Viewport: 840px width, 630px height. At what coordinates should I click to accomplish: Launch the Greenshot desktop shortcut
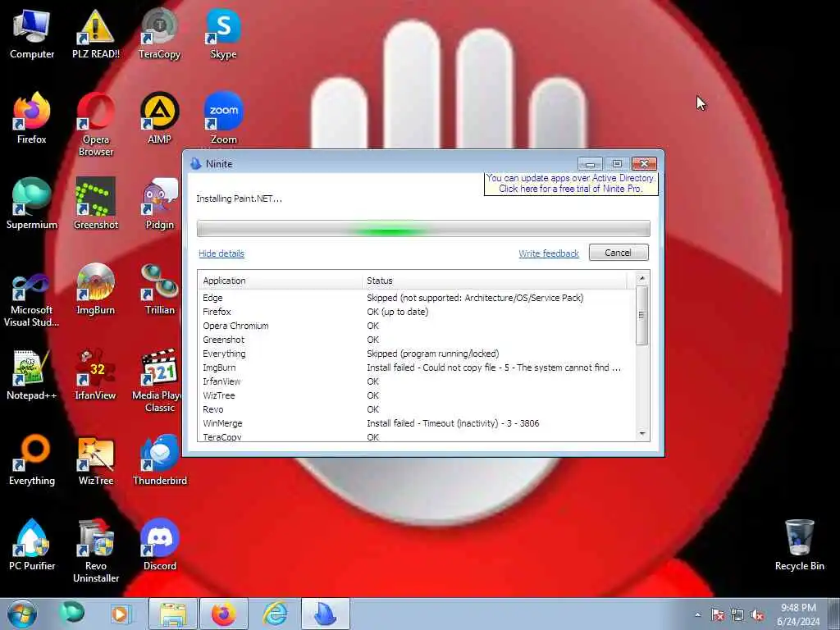pos(95,203)
